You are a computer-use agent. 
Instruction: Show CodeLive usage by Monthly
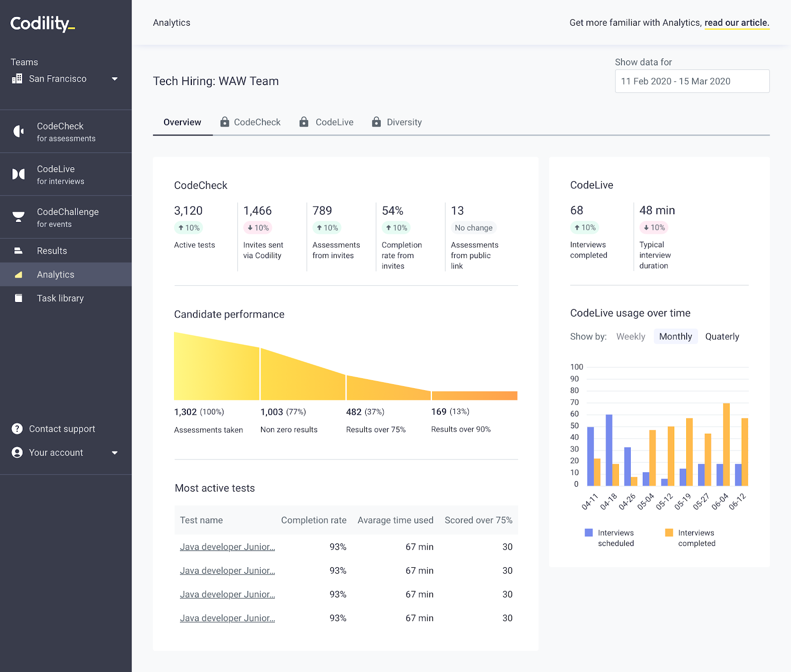[675, 336]
